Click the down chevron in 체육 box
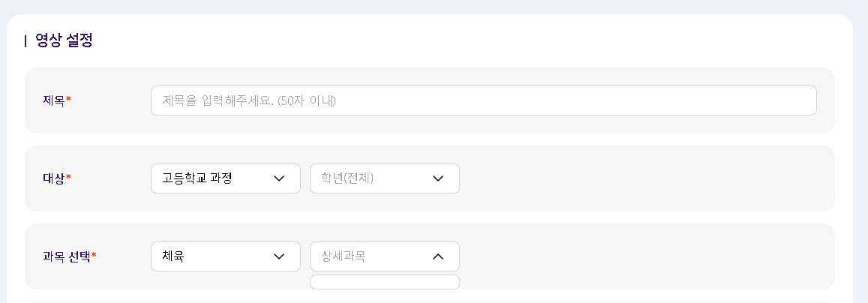Image resolution: width=868 pixels, height=303 pixels. (x=279, y=256)
